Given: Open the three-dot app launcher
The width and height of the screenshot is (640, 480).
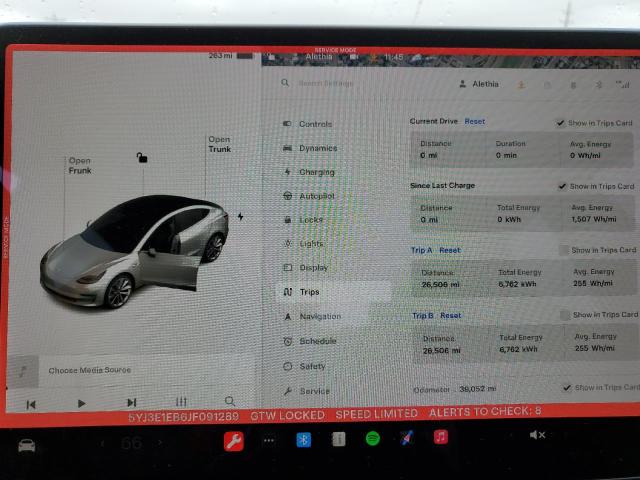Looking at the screenshot, I should point(269,440).
